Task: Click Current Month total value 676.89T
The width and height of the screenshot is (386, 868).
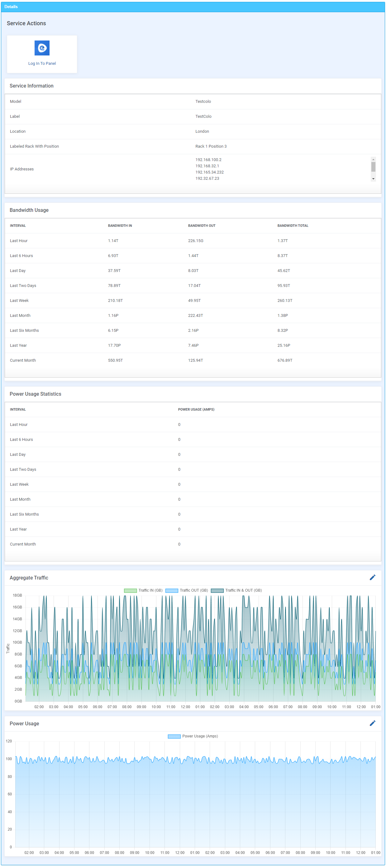Action: point(285,360)
